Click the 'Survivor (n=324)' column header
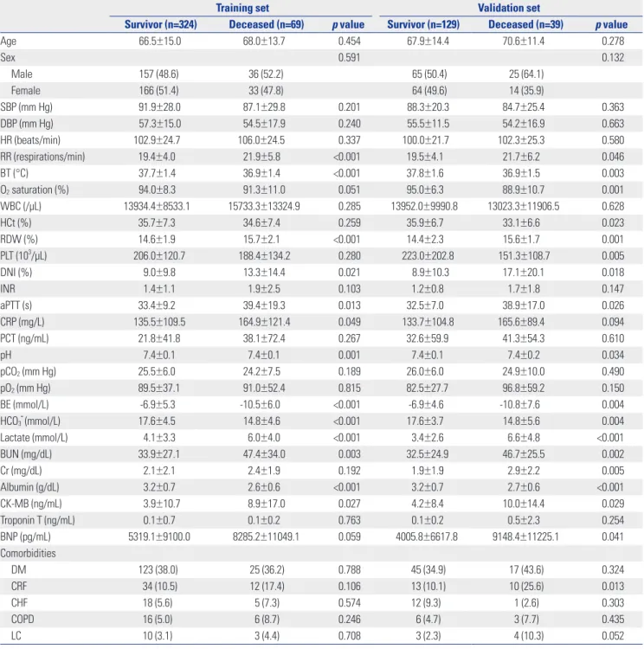Image resolution: width=644 pixels, height=649 pixels. (161, 24)
